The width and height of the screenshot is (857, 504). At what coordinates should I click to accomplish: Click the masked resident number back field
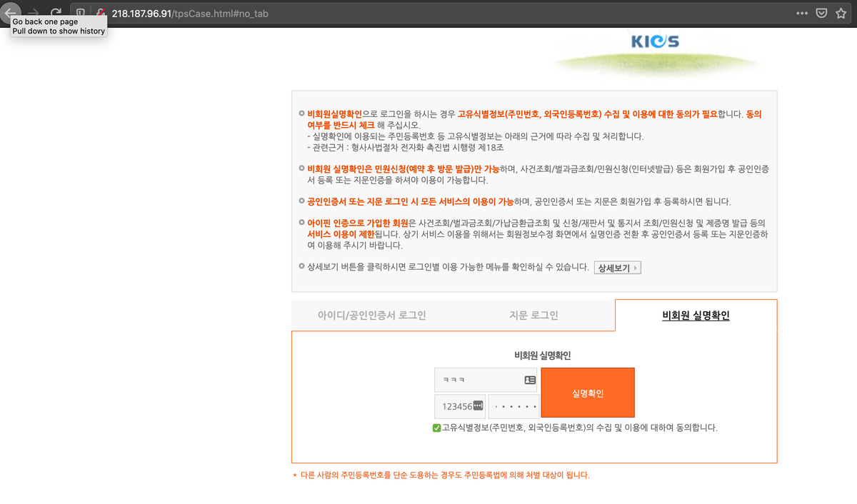[513, 406]
